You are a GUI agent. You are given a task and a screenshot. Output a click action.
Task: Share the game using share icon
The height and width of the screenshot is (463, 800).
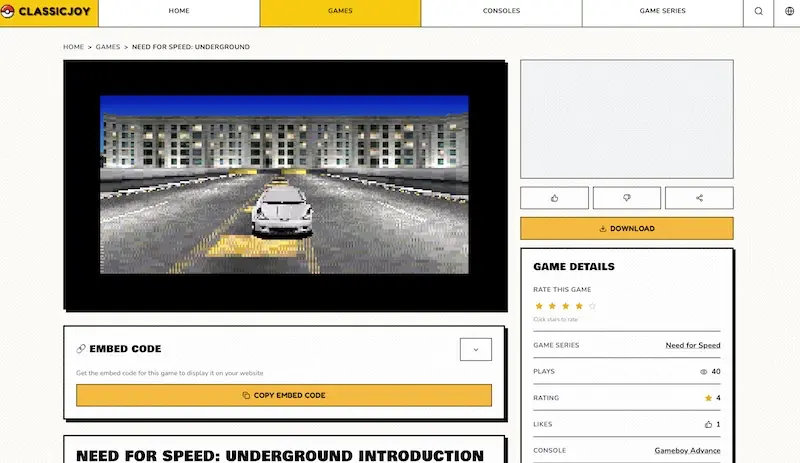coord(699,198)
